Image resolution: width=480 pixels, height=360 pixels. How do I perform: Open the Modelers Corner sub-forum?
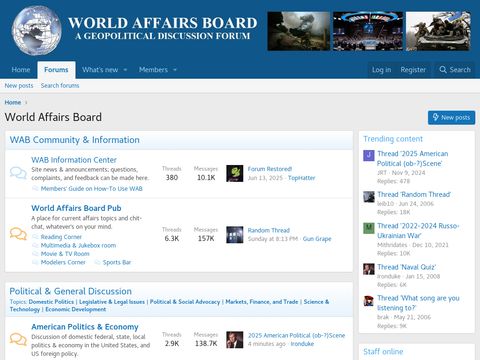coord(63,262)
